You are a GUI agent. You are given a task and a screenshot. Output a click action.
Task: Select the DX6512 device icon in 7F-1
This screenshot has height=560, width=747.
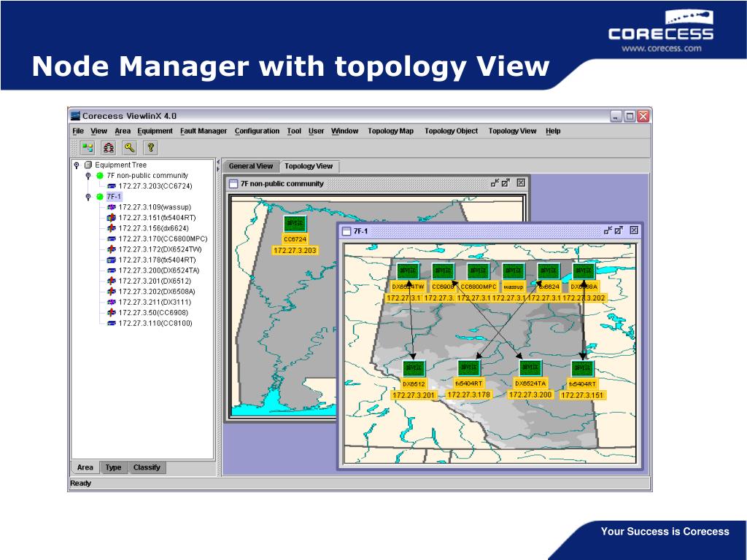414,368
